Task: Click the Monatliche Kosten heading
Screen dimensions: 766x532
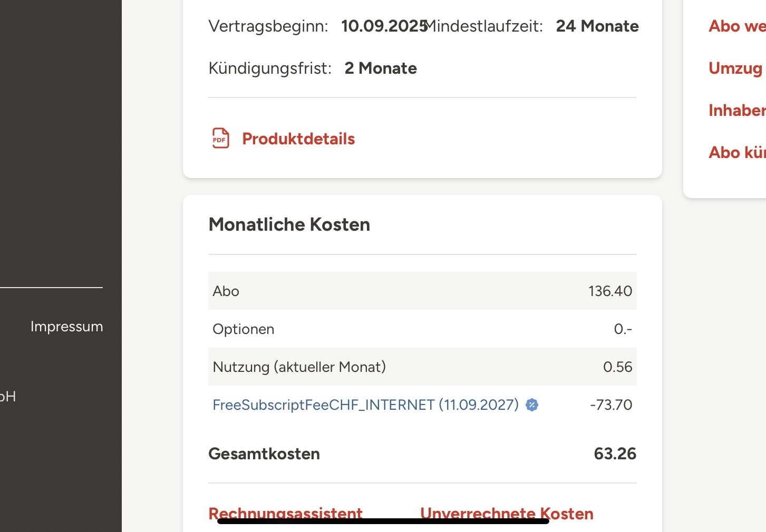Action: [x=289, y=225]
